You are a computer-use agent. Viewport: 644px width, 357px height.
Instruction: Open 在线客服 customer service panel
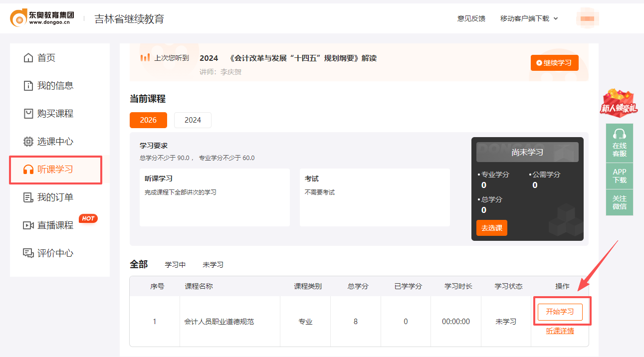click(x=619, y=143)
